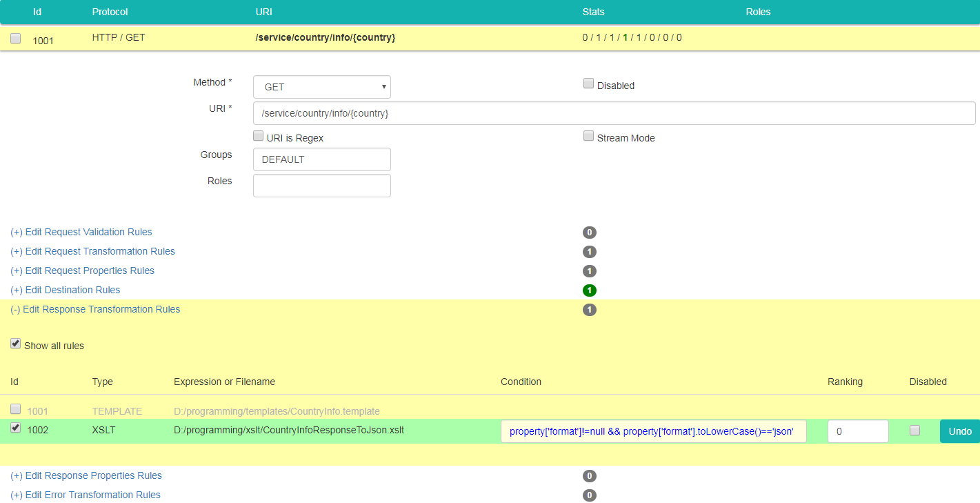Click the URI column header
The image size is (980, 503).
coord(264,12)
